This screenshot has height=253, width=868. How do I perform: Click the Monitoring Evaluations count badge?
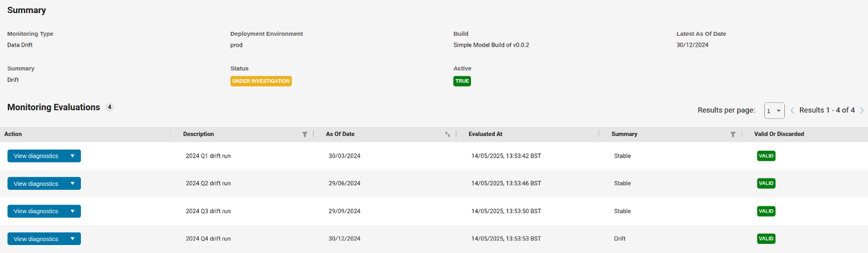109,107
